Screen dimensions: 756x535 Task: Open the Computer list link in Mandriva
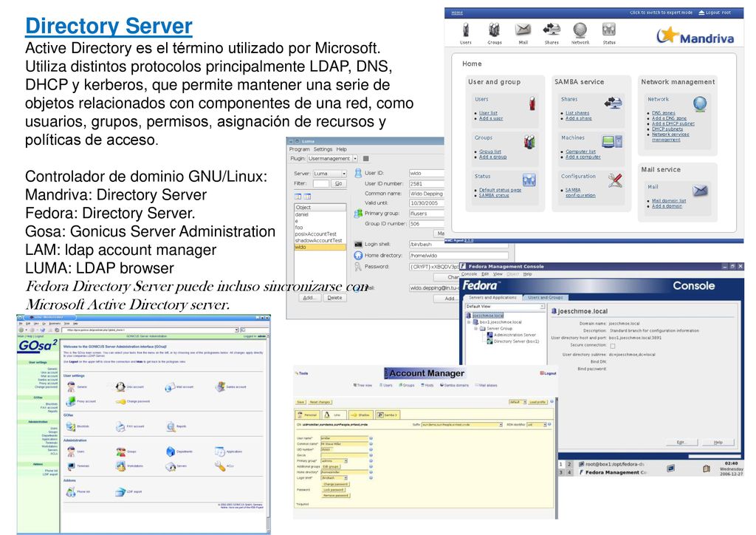[580, 151]
